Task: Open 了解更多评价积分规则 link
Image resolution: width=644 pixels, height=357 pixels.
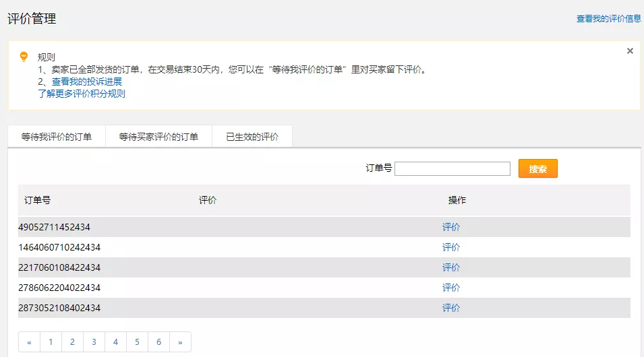Action: (82, 94)
